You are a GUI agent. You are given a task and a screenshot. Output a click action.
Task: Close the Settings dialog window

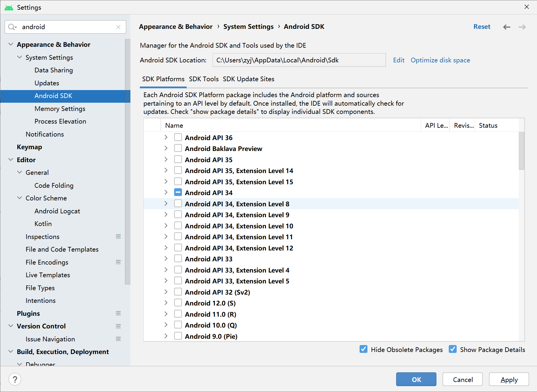tap(527, 7)
